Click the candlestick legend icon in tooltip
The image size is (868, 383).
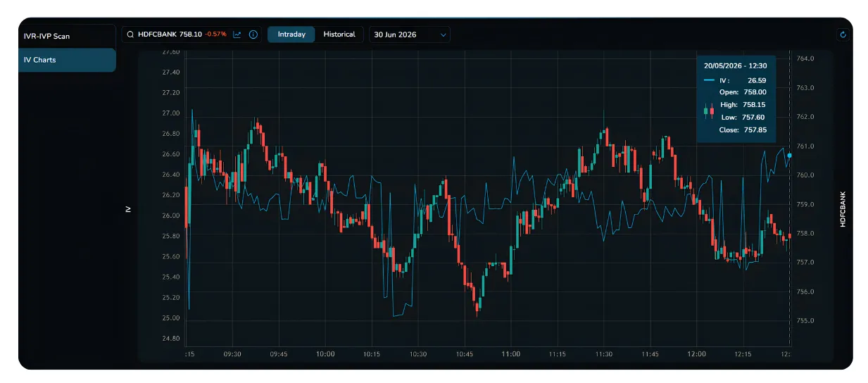pyautogui.click(x=709, y=111)
